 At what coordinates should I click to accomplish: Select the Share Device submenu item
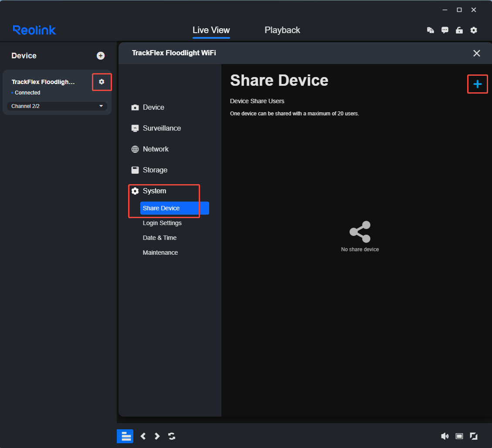(174, 208)
